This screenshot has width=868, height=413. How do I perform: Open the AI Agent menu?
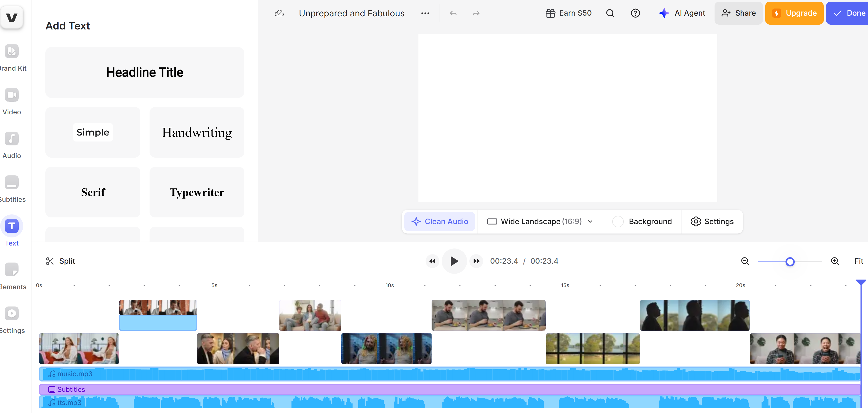[x=682, y=13]
